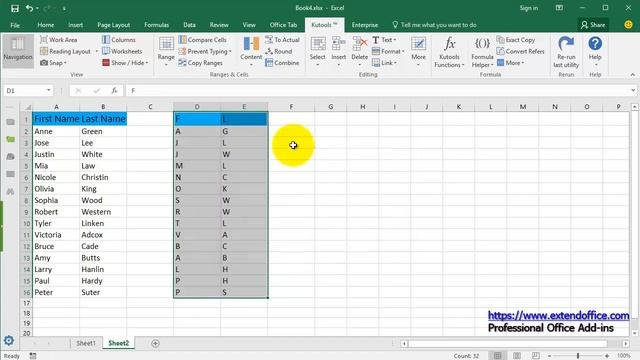Switch to the Formulas tab
The width and height of the screenshot is (640, 360).
[x=156, y=25]
